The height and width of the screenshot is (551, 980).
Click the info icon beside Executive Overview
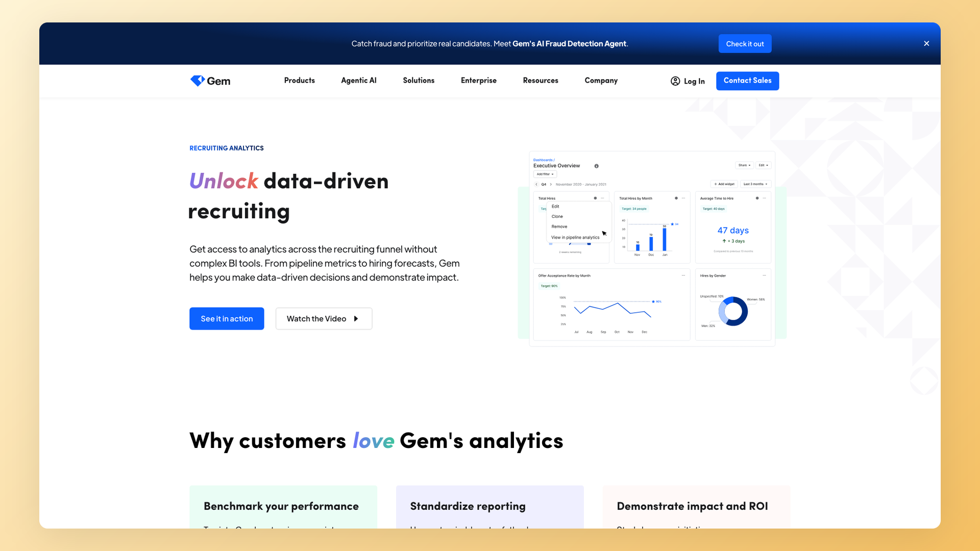tap(596, 166)
